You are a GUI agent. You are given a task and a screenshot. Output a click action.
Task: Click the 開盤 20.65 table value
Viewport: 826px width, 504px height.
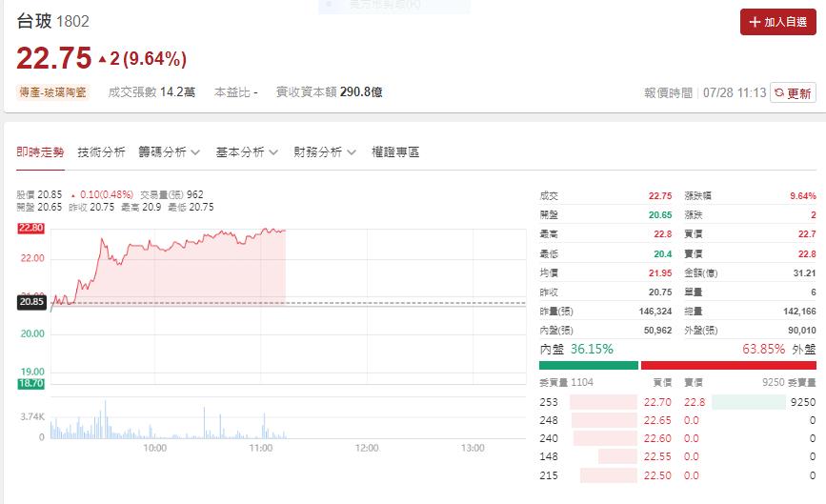[660, 215]
